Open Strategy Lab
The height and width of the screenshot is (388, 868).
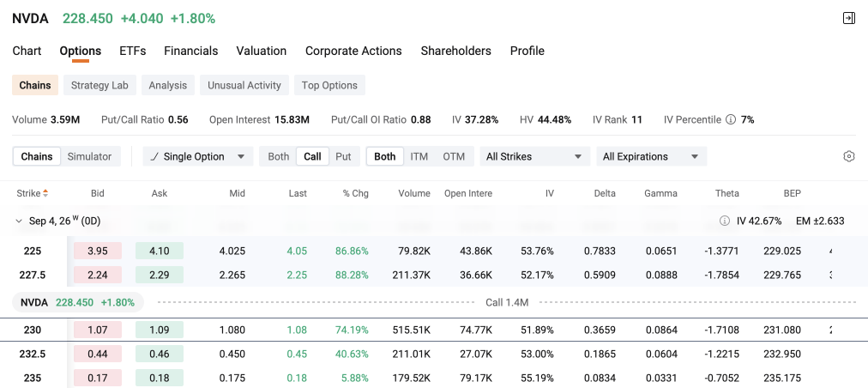[99, 85]
